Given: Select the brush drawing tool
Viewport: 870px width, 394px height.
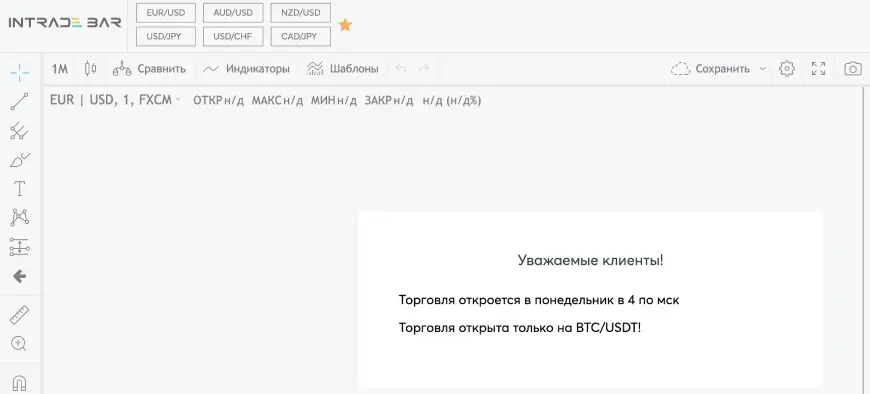Looking at the screenshot, I should (19, 160).
